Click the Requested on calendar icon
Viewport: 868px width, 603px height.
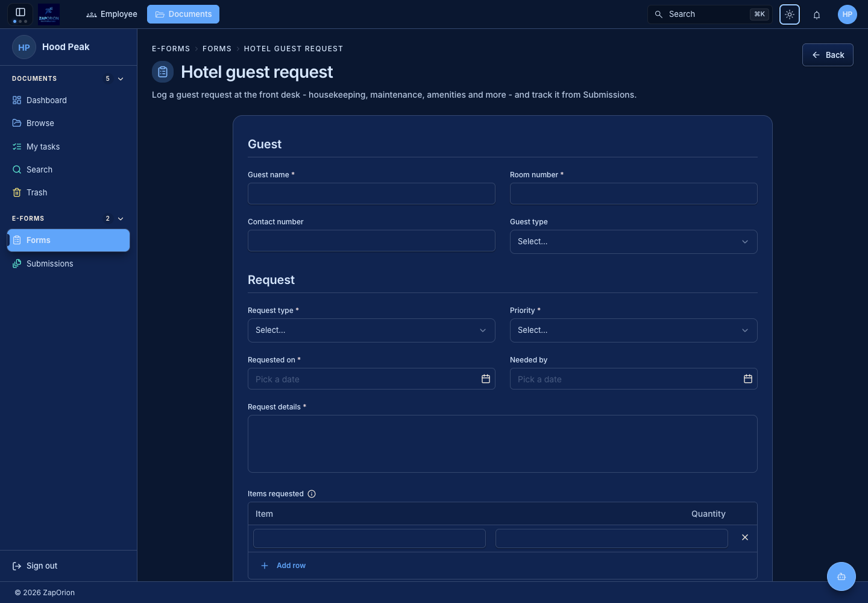point(486,379)
